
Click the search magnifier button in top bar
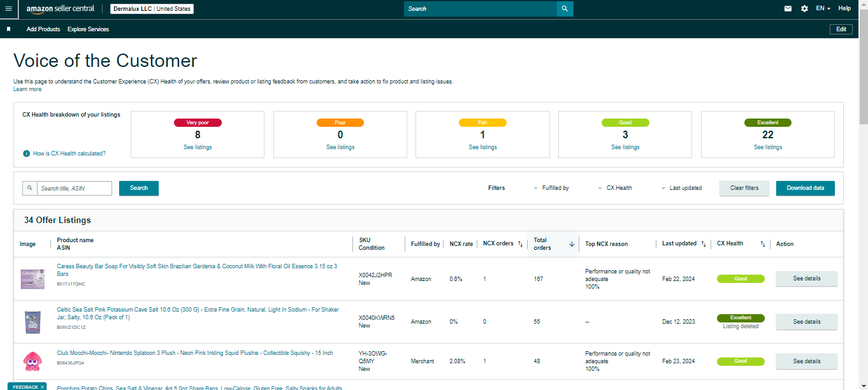coord(565,9)
